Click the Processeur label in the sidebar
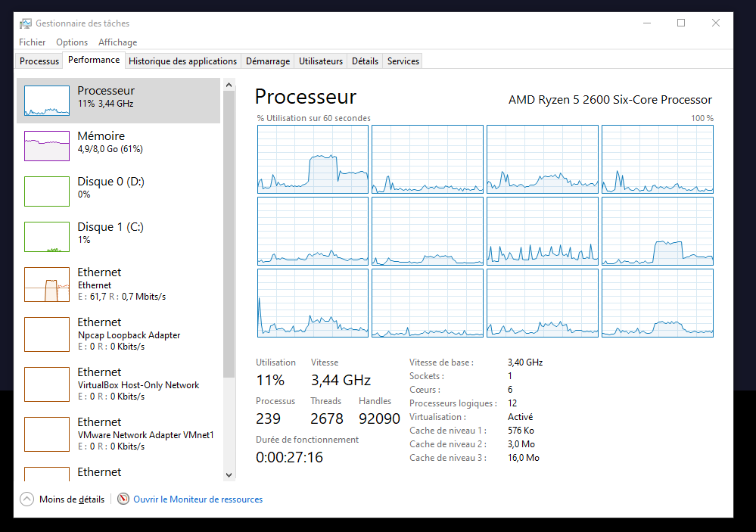The image size is (756, 532). [x=106, y=91]
